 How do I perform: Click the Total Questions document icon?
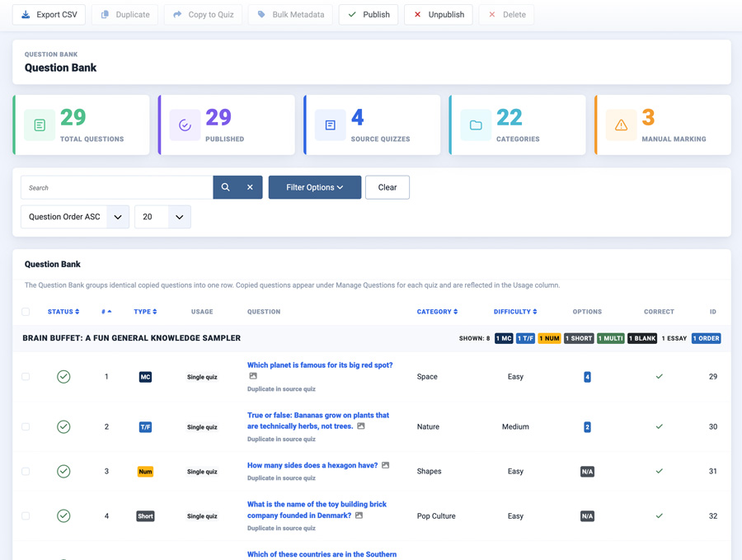pos(40,125)
